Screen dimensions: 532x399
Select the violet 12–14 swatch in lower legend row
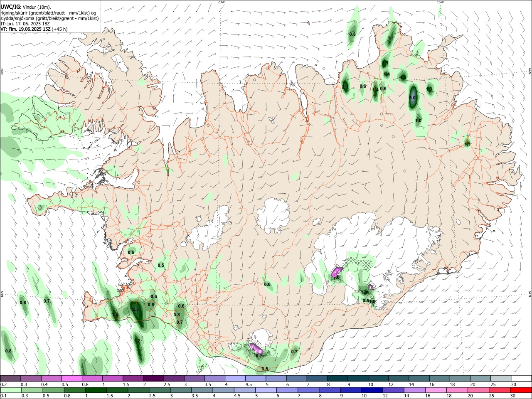(394, 390)
